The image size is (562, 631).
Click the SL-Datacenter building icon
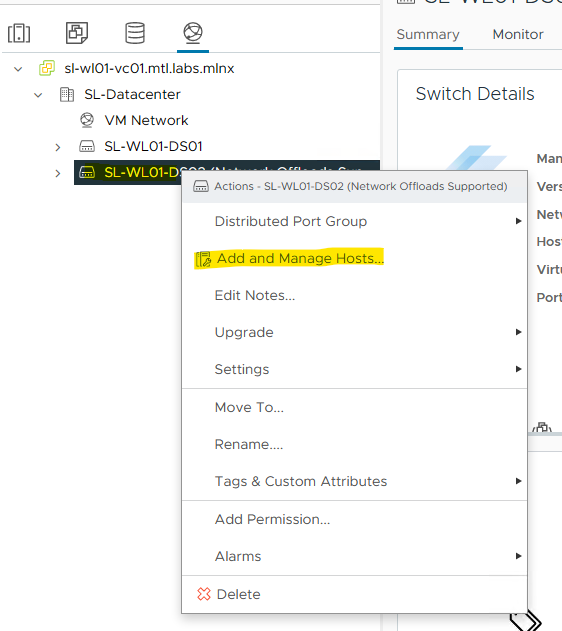67,95
